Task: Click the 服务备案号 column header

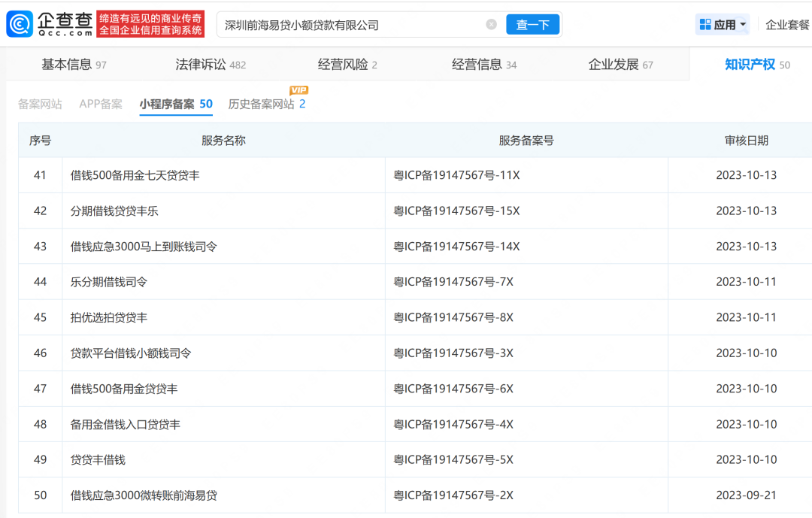Action: (x=526, y=141)
